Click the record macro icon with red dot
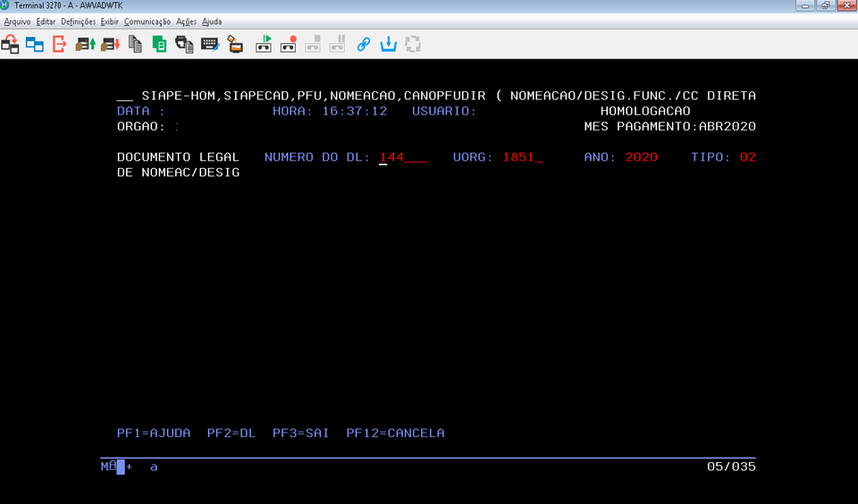This screenshot has width=858, height=504. (x=288, y=43)
